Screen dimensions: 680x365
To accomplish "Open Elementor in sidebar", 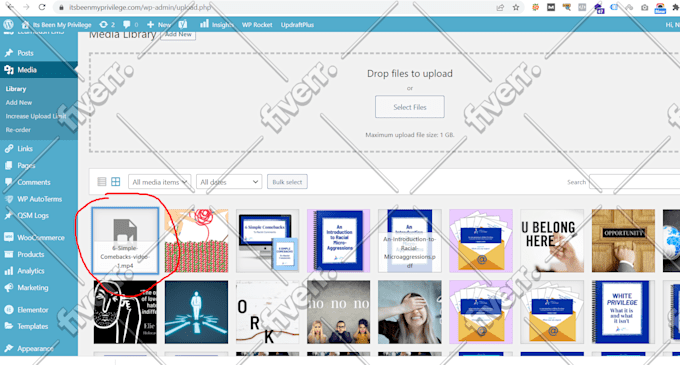I will point(33,310).
